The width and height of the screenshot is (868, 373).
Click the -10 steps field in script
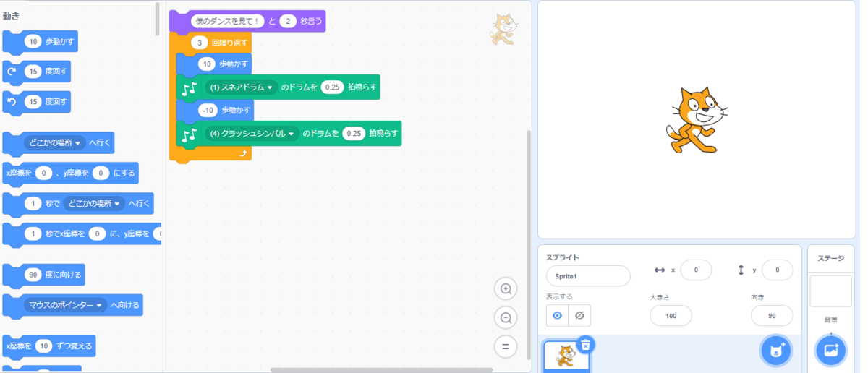click(x=208, y=111)
